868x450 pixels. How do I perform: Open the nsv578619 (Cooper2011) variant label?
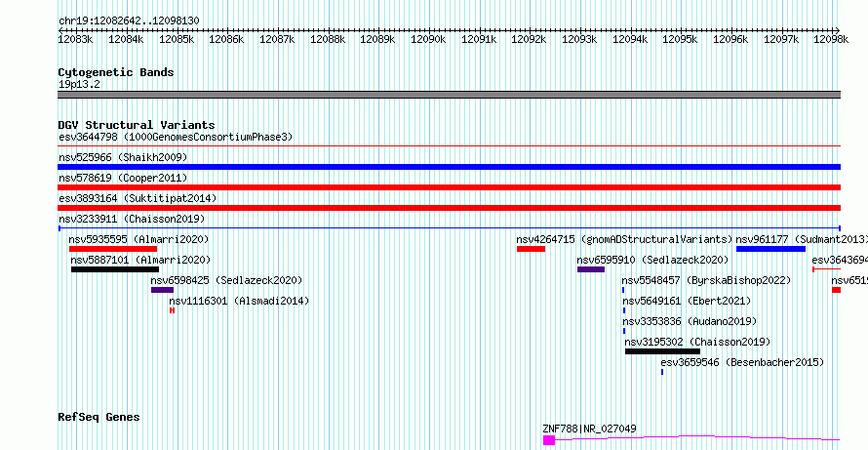pos(123,178)
